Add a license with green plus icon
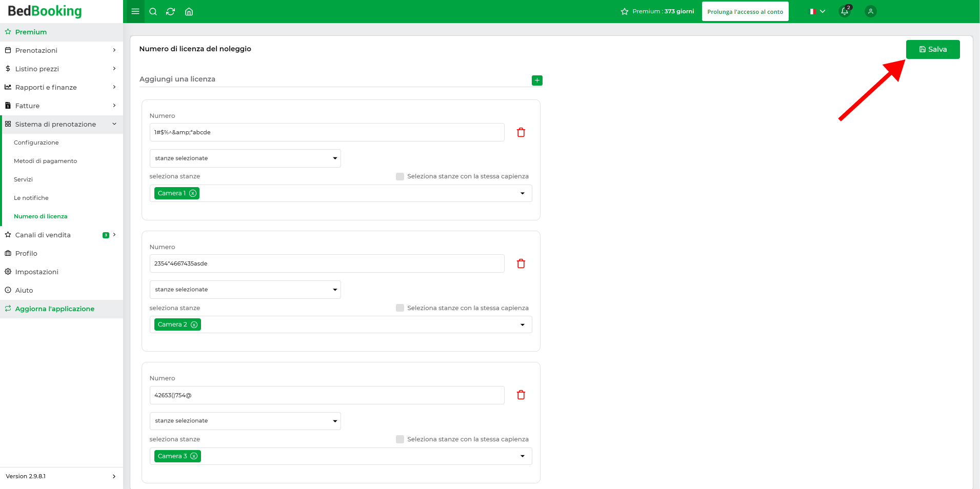This screenshot has height=489, width=980. click(537, 80)
